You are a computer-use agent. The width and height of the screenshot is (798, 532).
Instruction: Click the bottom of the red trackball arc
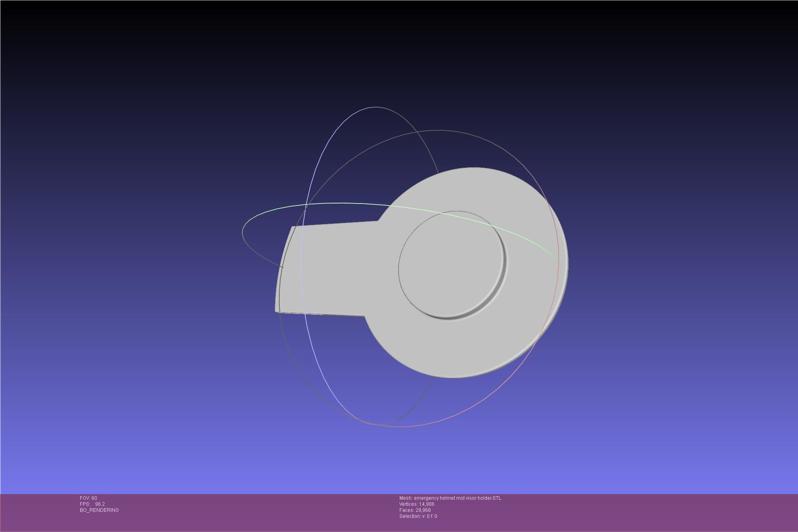click(403, 426)
